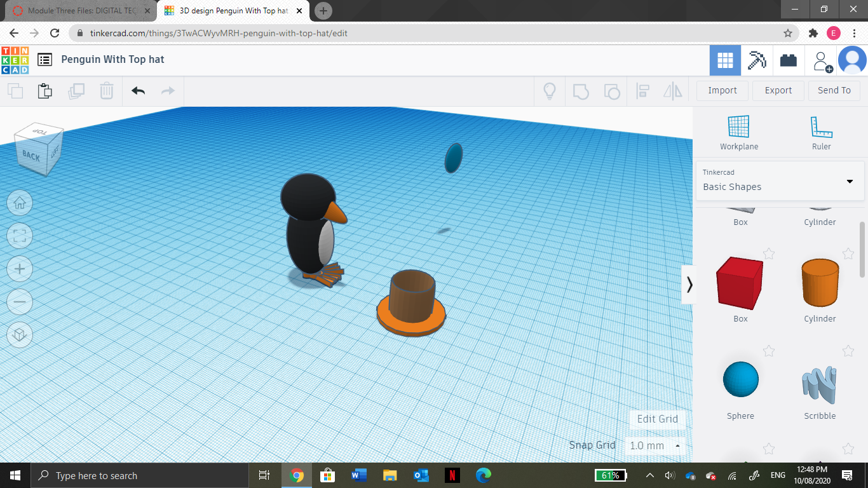Image resolution: width=868 pixels, height=488 pixels.
Task: Open the Basic Shapes dropdown
Action: point(780,180)
